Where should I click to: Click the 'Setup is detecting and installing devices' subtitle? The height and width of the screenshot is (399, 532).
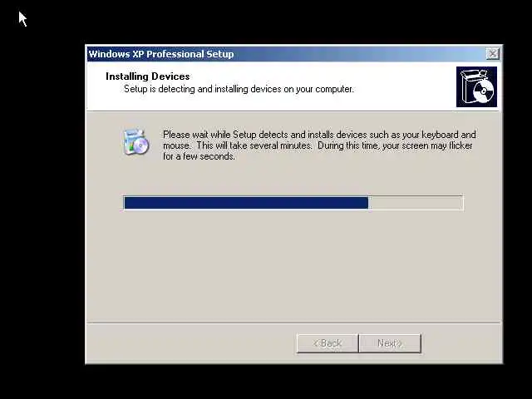(x=239, y=89)
